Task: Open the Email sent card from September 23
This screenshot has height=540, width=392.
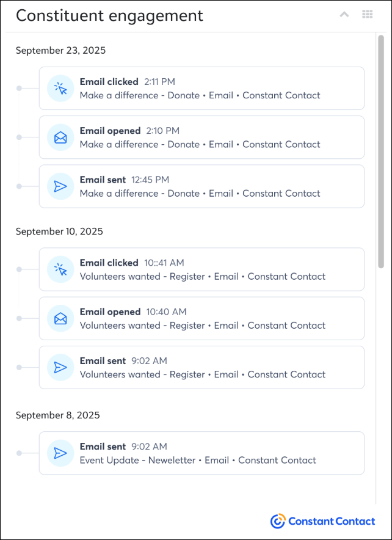Action: pyautogui.click(x=201, y=186)
